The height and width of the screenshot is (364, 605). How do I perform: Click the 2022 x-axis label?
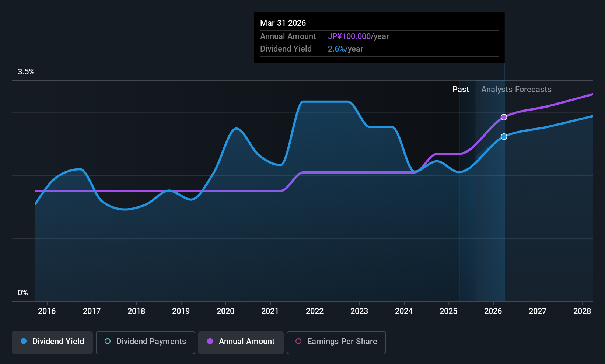click(x=315, y=311)
